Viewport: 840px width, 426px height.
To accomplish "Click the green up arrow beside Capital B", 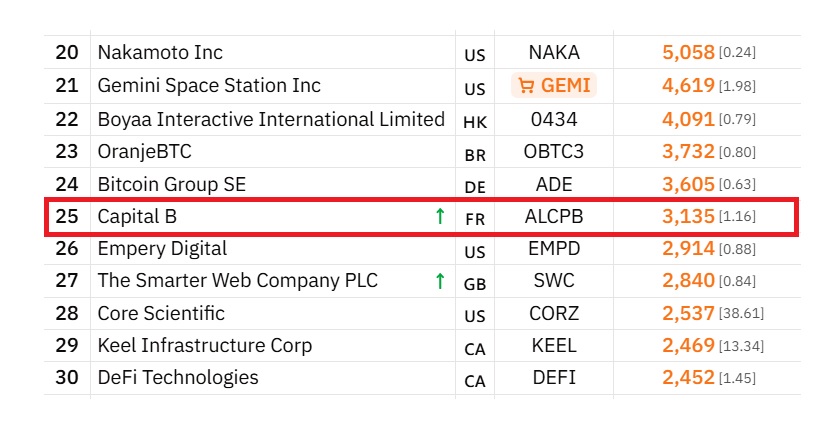I will pos(440,216).
